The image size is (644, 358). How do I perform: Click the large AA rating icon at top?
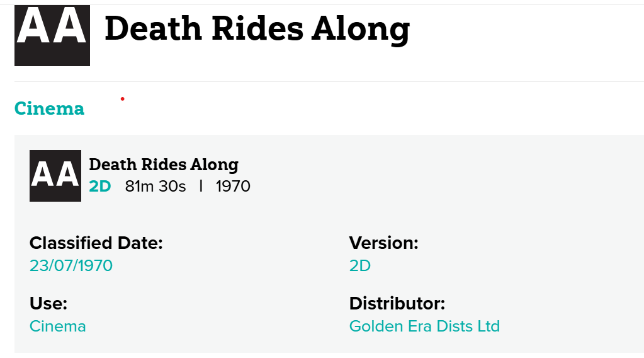[52, 35]
